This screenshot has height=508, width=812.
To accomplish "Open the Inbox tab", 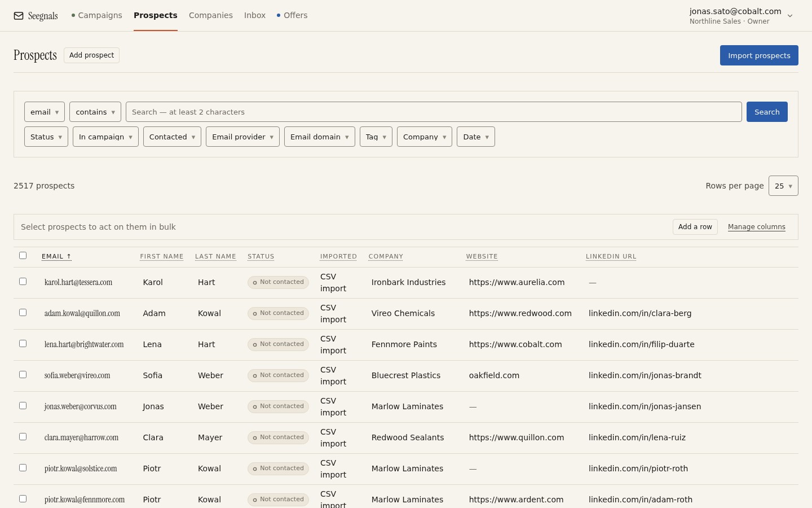I will [x=255, y=15].
